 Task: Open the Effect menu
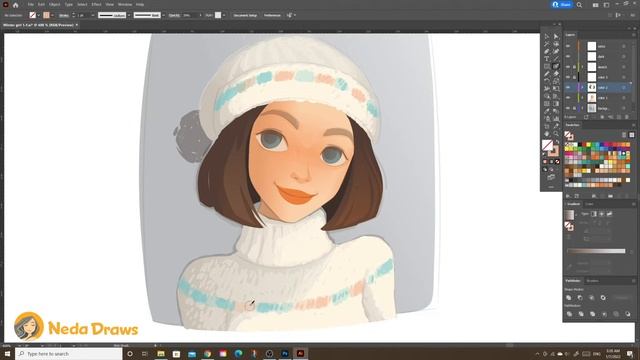click(x=96, y=4)
